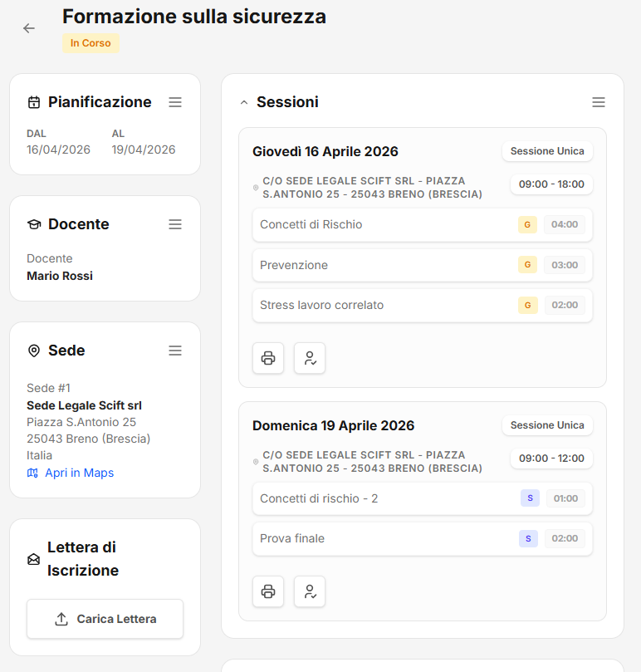Collapse the Sessioni section chevron
Image resolution: width=641 pixels, height=672 pixels.
point(244,103)
